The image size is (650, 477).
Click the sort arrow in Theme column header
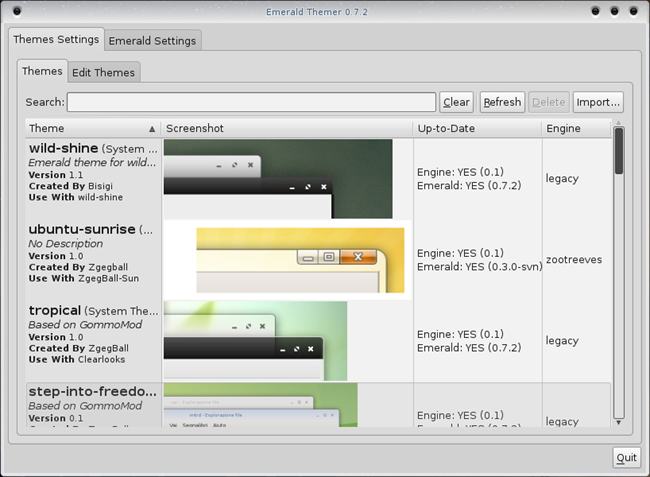point(152,129)
